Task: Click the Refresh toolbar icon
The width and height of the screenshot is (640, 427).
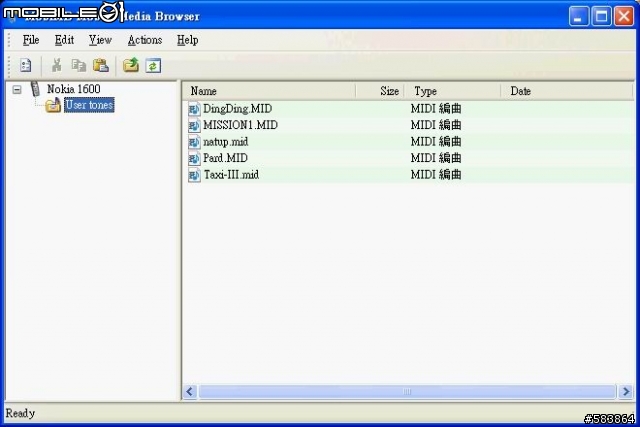Action: click(x=153, y=65)
